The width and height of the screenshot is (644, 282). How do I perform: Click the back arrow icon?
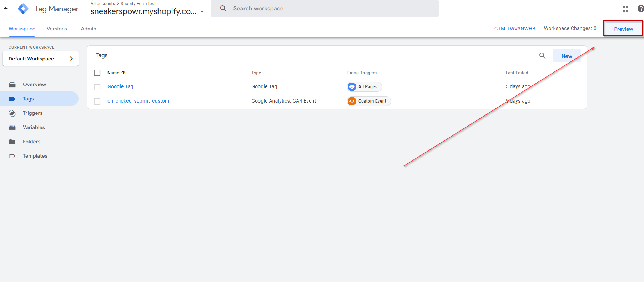click(6, 9)
